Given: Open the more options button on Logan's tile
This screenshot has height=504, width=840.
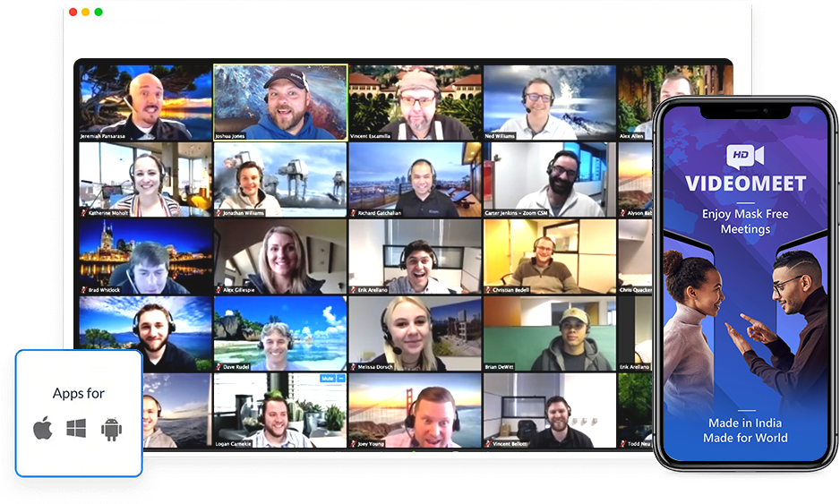Looking at the screenshot, I should tap(341, 378).
